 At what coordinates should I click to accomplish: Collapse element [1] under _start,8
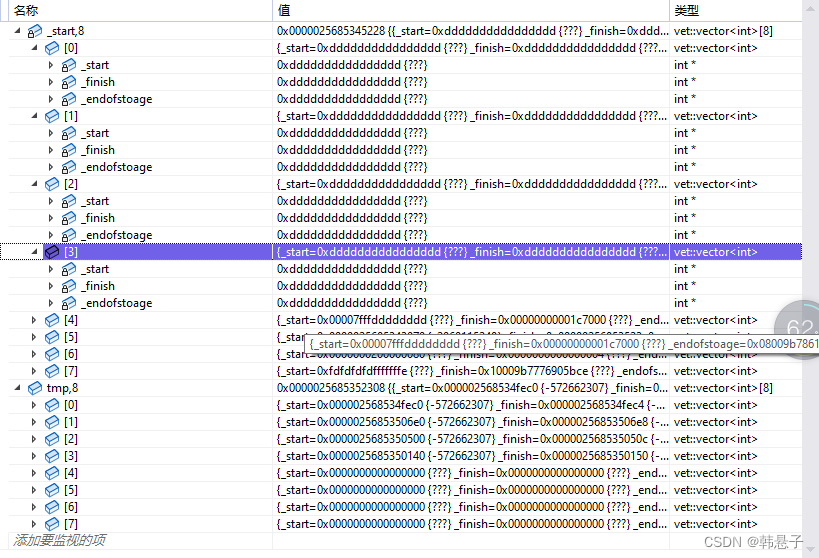point(34,116)
